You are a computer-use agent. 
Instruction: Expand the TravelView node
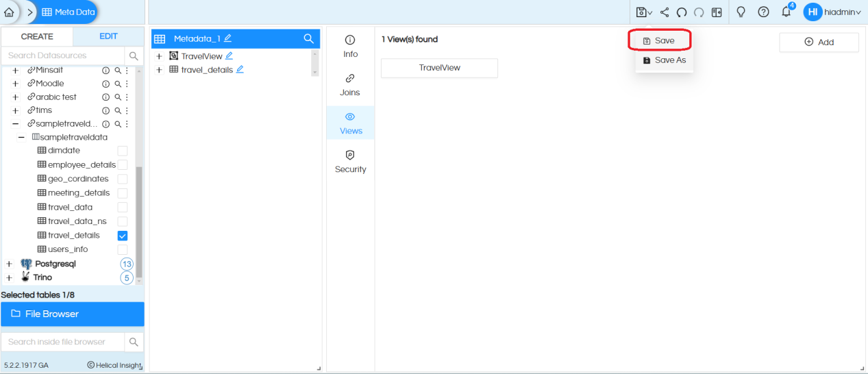(159, 56)
